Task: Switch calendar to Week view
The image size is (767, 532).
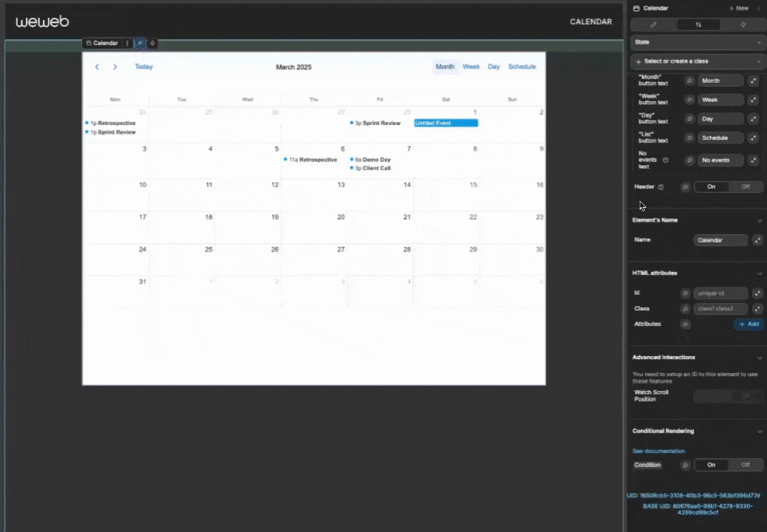Action: click(471, 66)
